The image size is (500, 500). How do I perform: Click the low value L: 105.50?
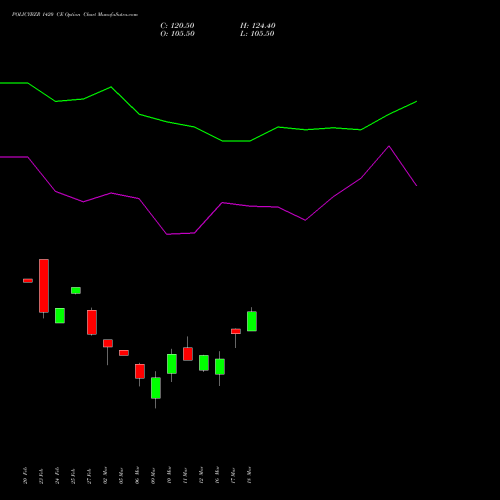pyautogui.click(x=257, y=34)
